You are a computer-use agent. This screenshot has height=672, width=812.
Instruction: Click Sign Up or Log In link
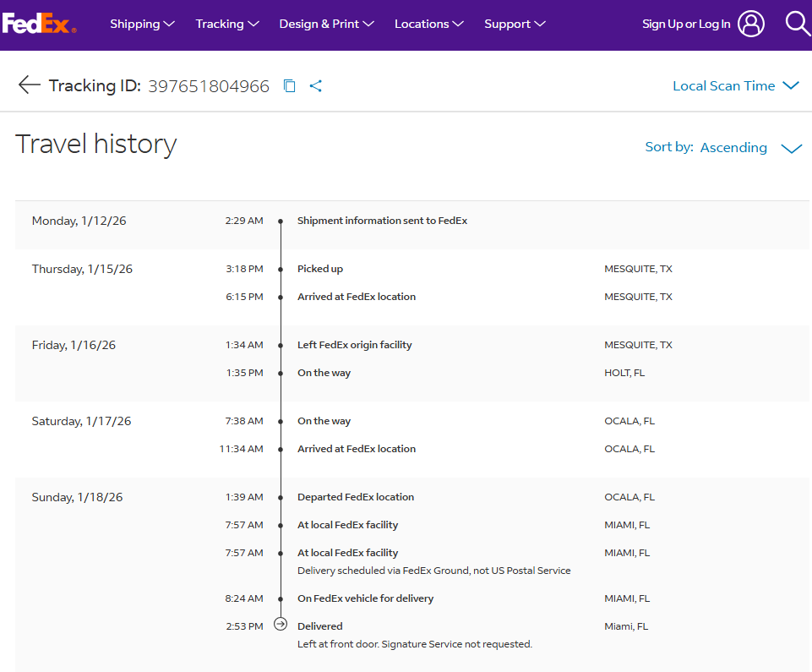[x=686, y=24]
